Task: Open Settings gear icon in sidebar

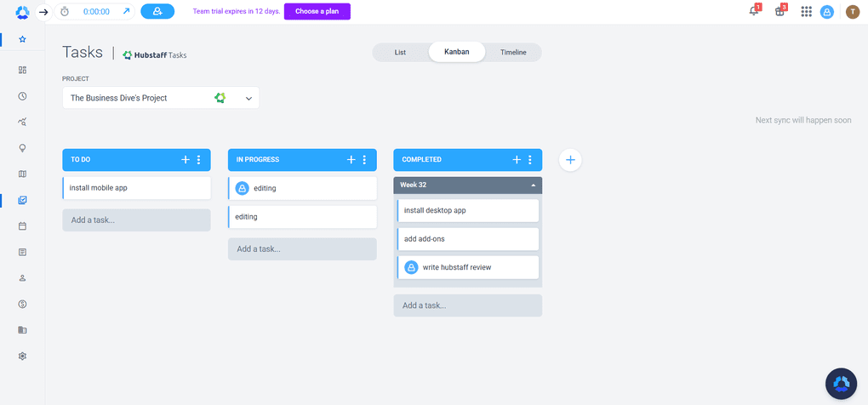Action: tap(23, 357)
